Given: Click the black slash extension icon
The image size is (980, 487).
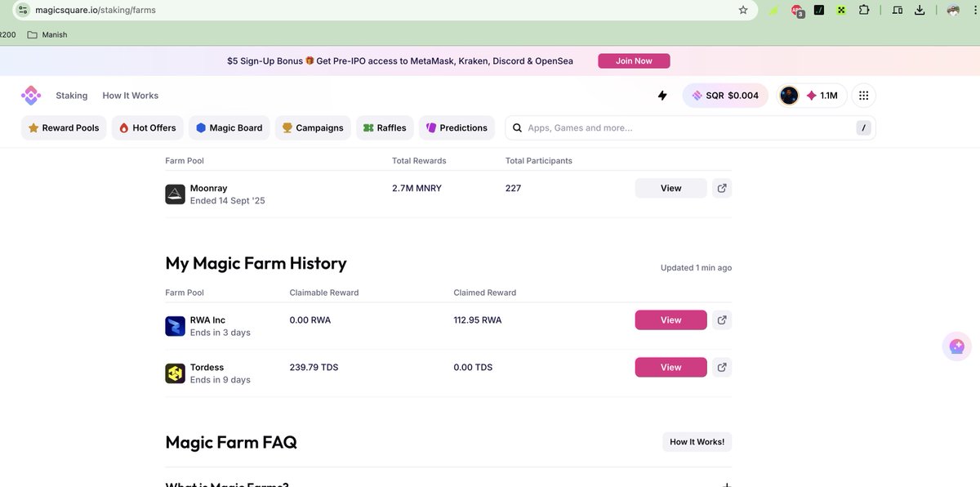Looking at the screenshot, I should coord(819,11).
